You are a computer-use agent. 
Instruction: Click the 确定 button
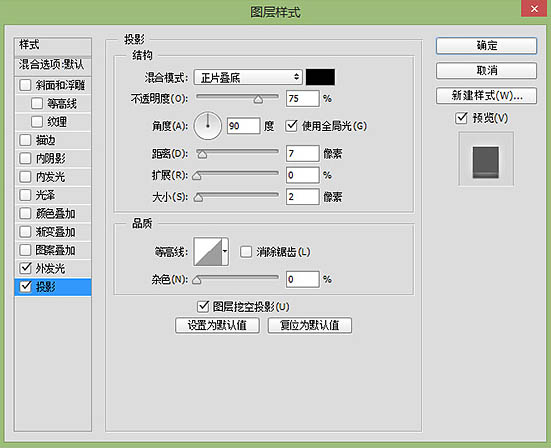tap(486, 46)
